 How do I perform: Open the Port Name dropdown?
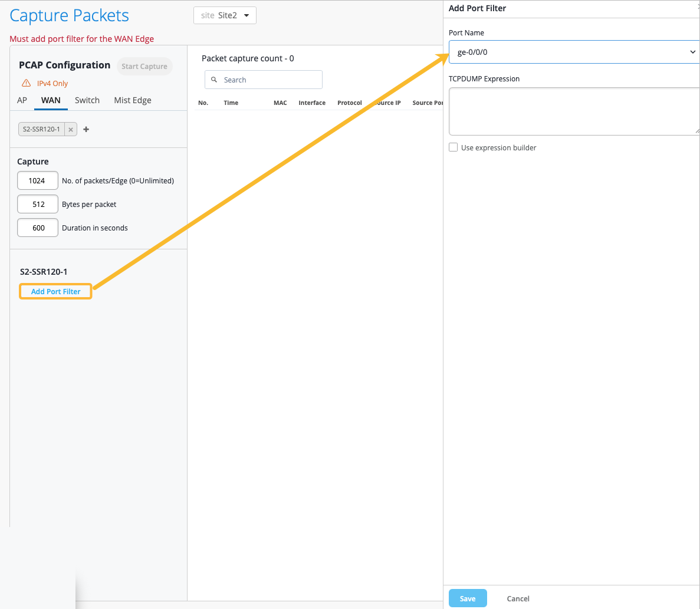coord(574,52)
